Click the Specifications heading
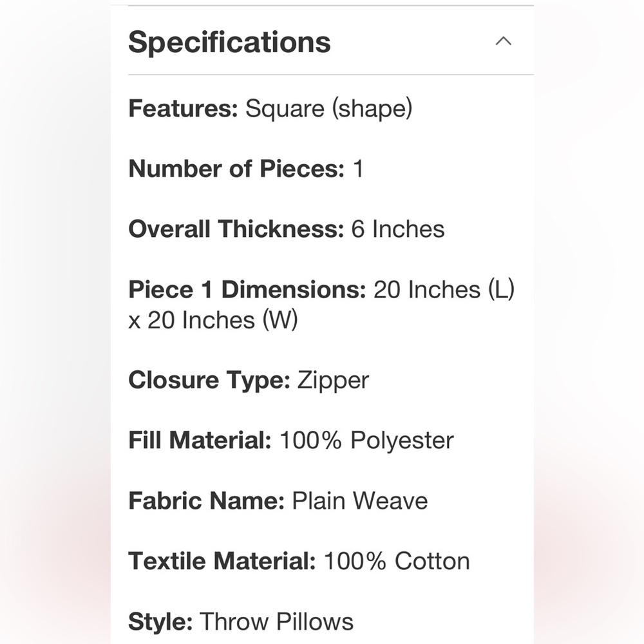Viewport: 644px width, 644px height. click(x=229, y=43)
